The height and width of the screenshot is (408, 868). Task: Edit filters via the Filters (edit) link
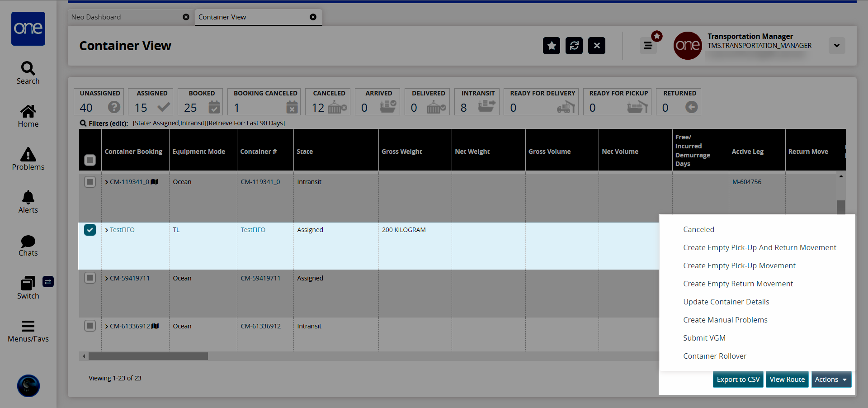108,123
